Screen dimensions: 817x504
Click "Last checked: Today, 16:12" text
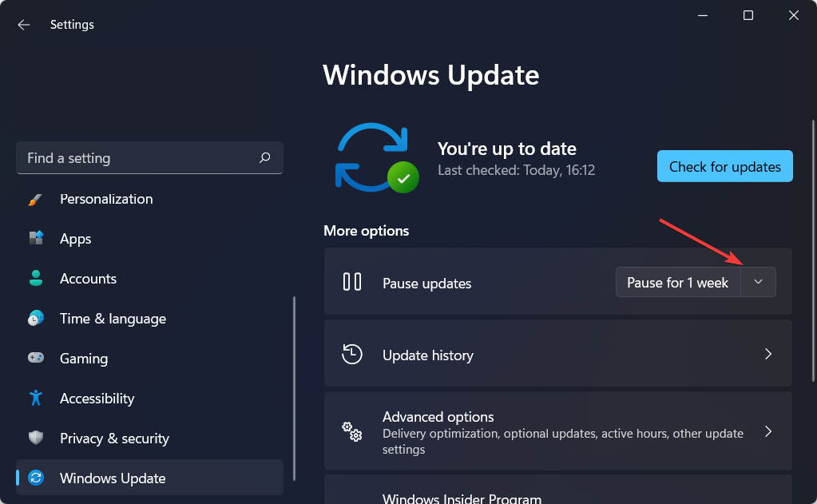click(517, 170)
